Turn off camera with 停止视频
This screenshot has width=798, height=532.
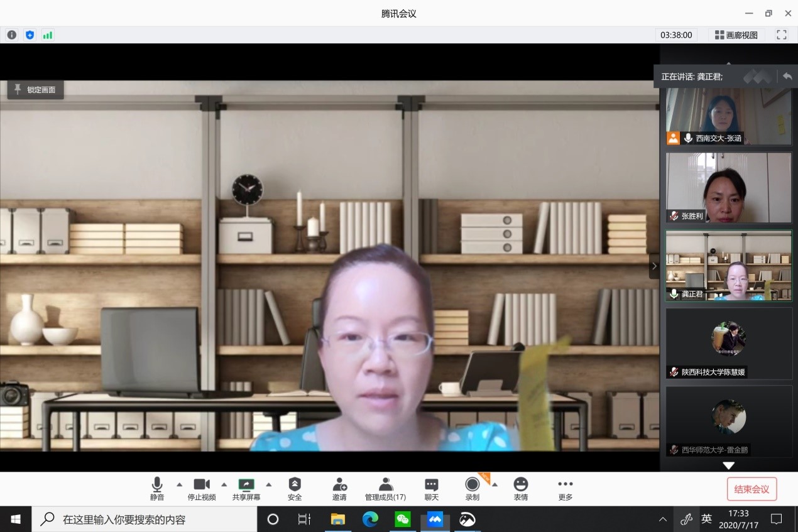click(202, 489)
